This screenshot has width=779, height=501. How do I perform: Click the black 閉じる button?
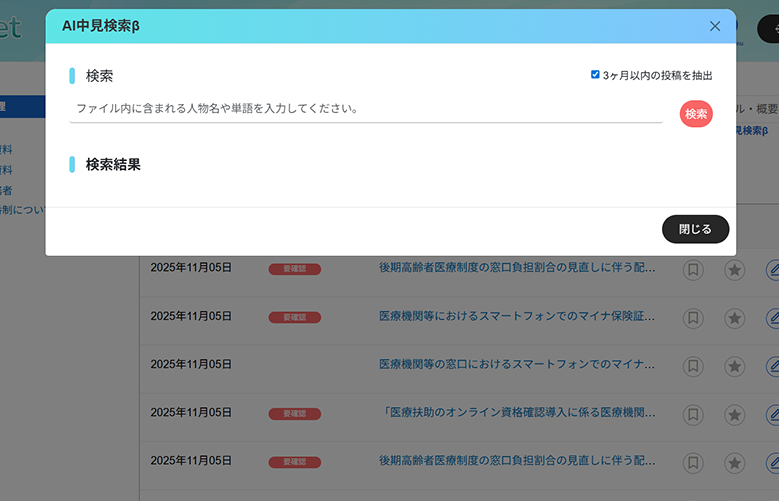[x=695, y=229]
